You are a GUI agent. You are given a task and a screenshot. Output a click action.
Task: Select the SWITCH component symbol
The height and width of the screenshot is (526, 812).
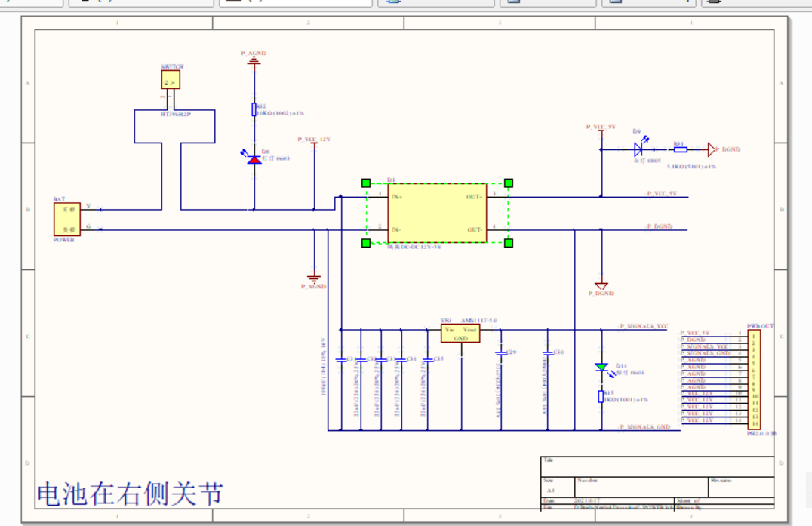pos(171,80)
